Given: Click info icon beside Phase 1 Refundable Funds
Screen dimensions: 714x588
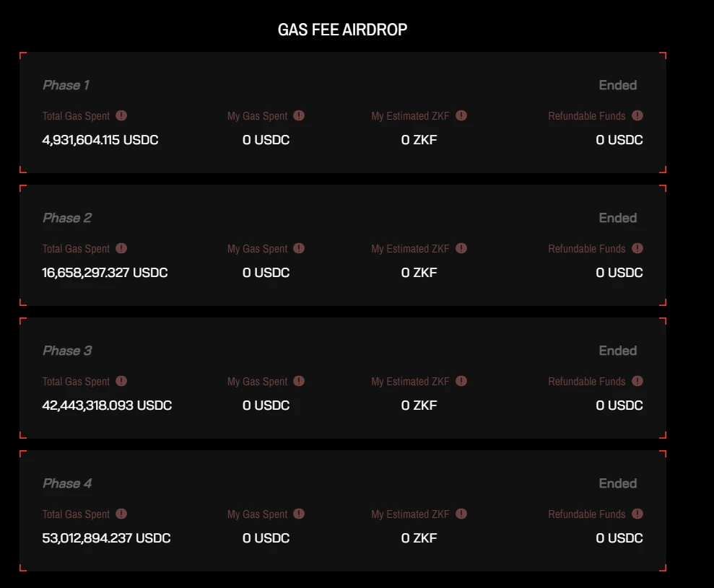Looking at the screenshot, I should (637, 115).
